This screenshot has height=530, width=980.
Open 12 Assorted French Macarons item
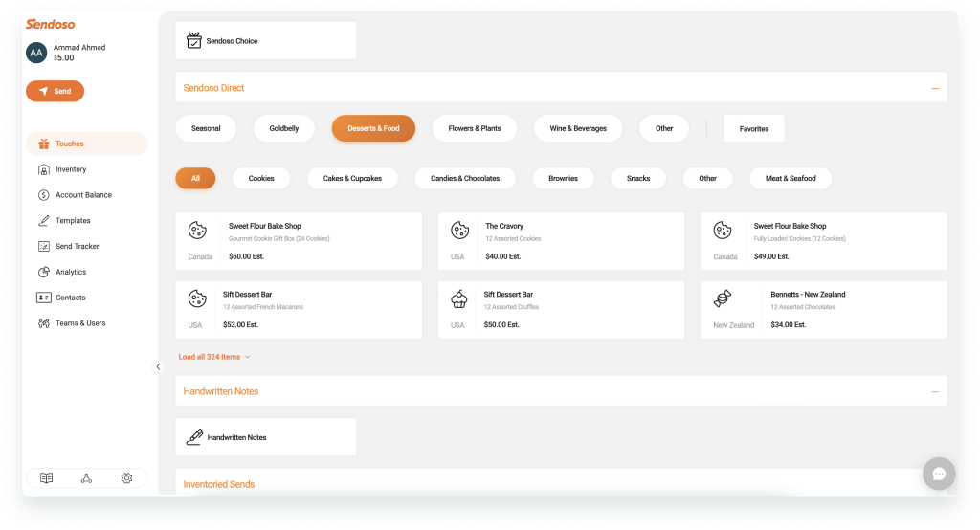(299, 310)
